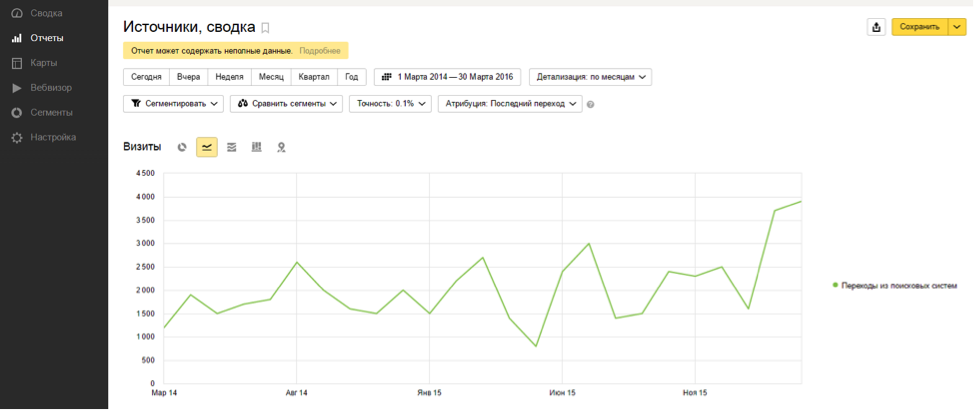Open the Сравнить сегменты dropdown
The height and width of the screenshot is (410, 974).
click(286, 104)
